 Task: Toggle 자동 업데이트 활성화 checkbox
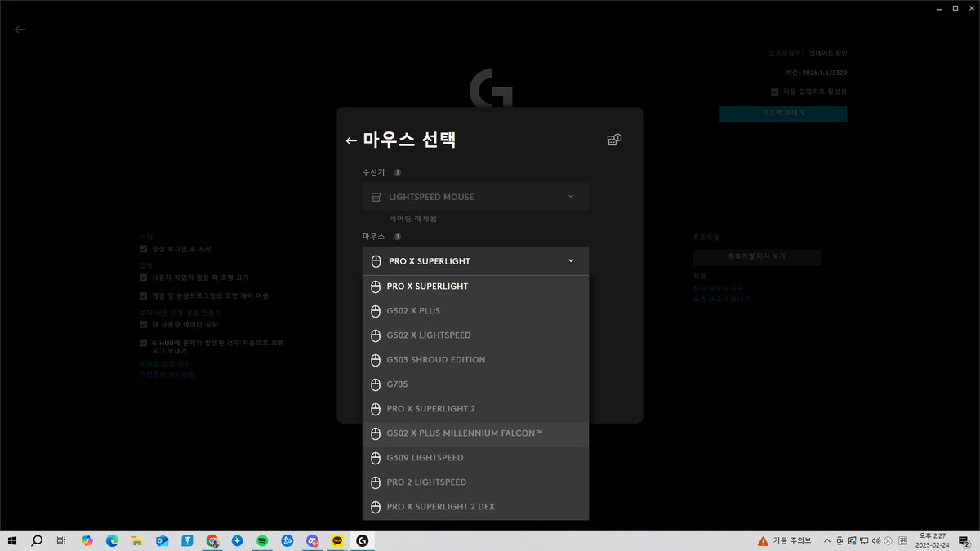point(774,91)
